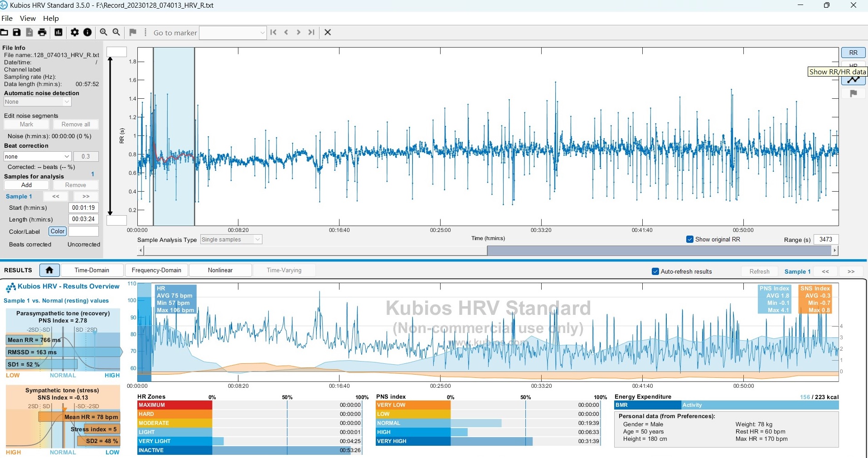Click beat correction threshold field 0.3
The height and width of the screenshot is (458, 868).
click(x=86, y=156)
